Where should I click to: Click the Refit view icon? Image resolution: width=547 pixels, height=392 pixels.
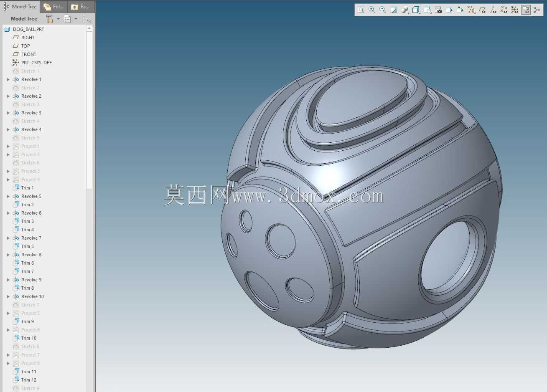click(361, 10)
